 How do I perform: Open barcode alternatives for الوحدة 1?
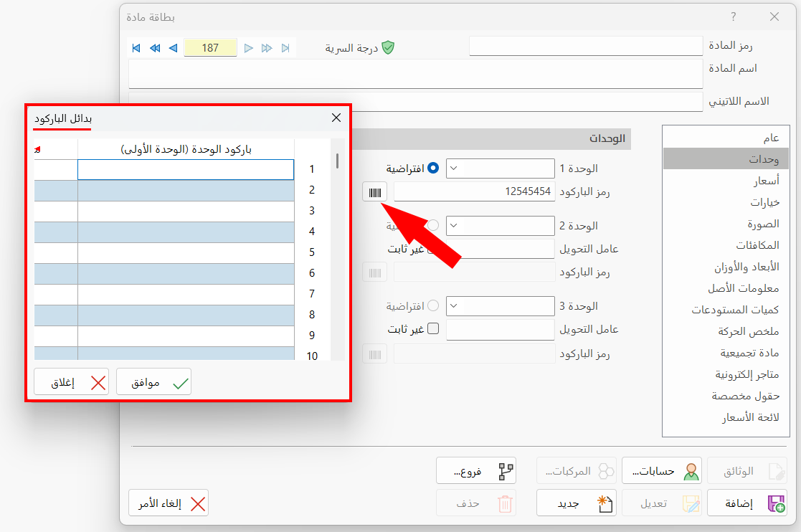pyautogui.click(x=375, y=192)
